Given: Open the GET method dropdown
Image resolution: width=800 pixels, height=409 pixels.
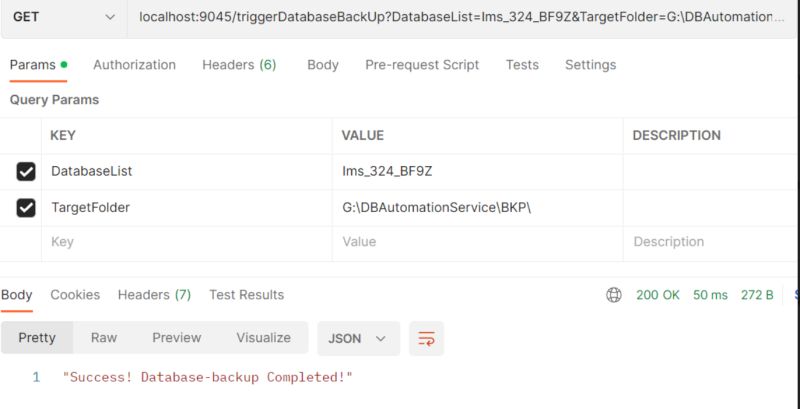Looking at the screenshot, I should click(x=64, y=17).
